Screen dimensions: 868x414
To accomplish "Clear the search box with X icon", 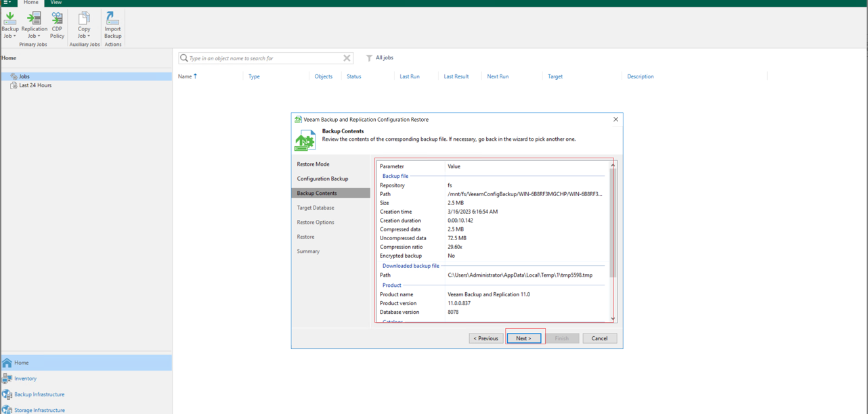I will pos(347,58).
